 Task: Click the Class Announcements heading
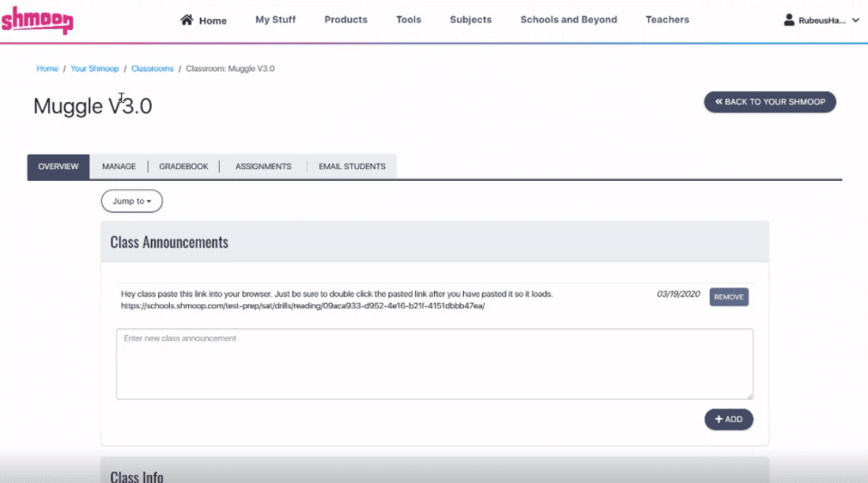tap(169, 242)
